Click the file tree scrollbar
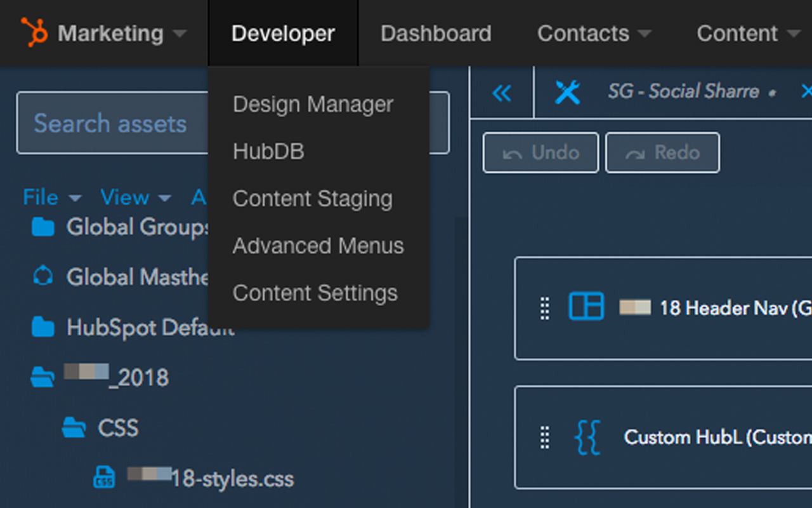This screenshot has height=508, width=812. tap(461, 362)
